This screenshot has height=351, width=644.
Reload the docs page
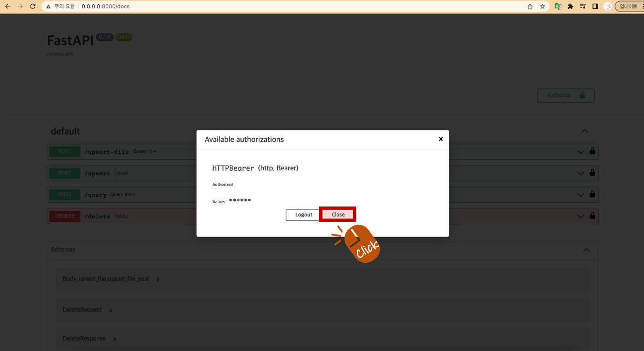click(33, 6)
